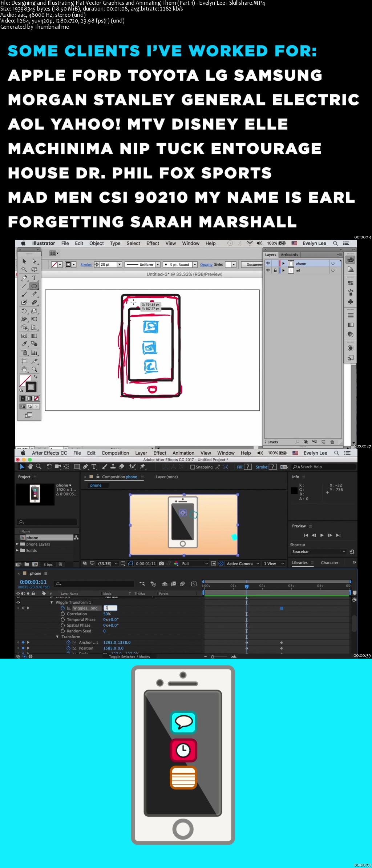Toggle the Correlation stopwatch
The height and width of the screenshot is (868, 372).
pos(63,614)
